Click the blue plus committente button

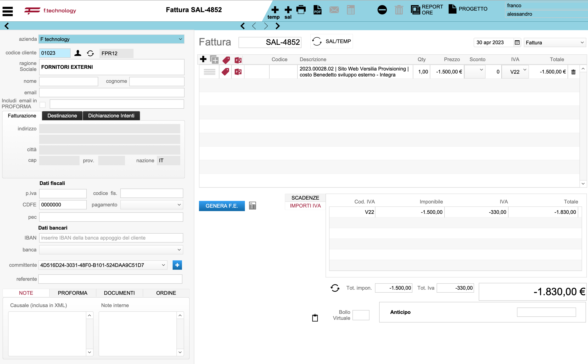click(177, 265)
